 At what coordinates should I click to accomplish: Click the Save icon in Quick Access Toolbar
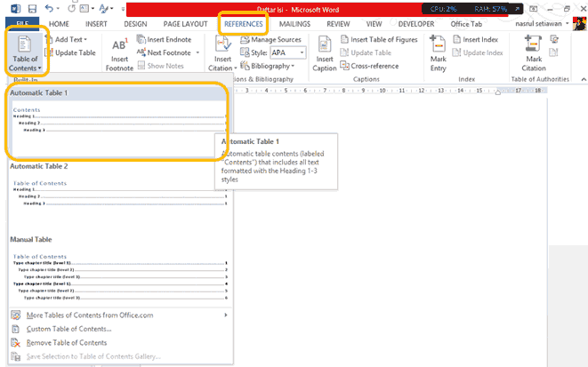tap(33, 8)
